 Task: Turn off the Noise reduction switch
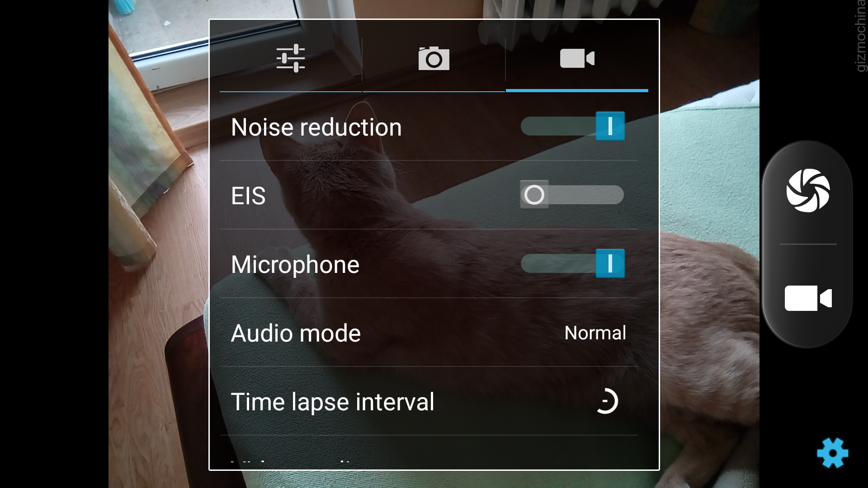tap(610, 126)
